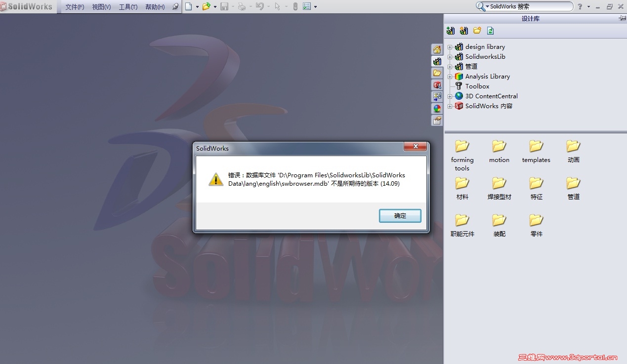Screen dimensions: 627x364
Task: Click Create New Folder icon in 设计库
Action: [477, 31]
